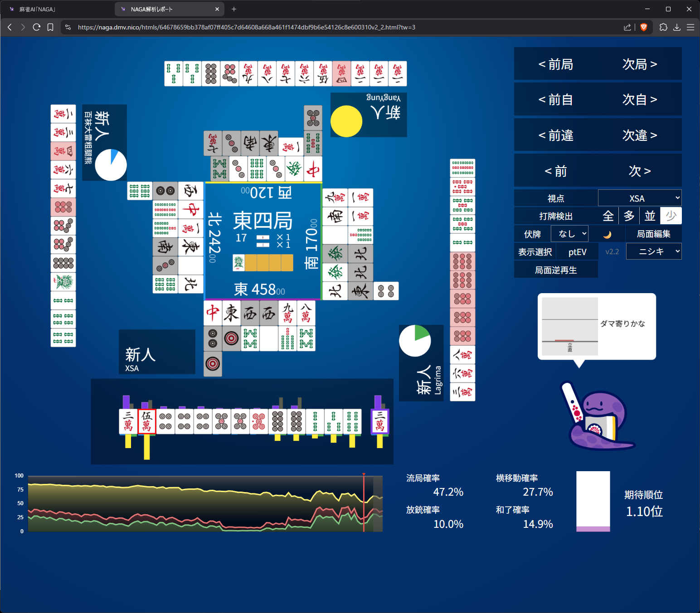Reload the NAGA report page
The width and height of the screenshot is (700, 613).
(37, 27)
